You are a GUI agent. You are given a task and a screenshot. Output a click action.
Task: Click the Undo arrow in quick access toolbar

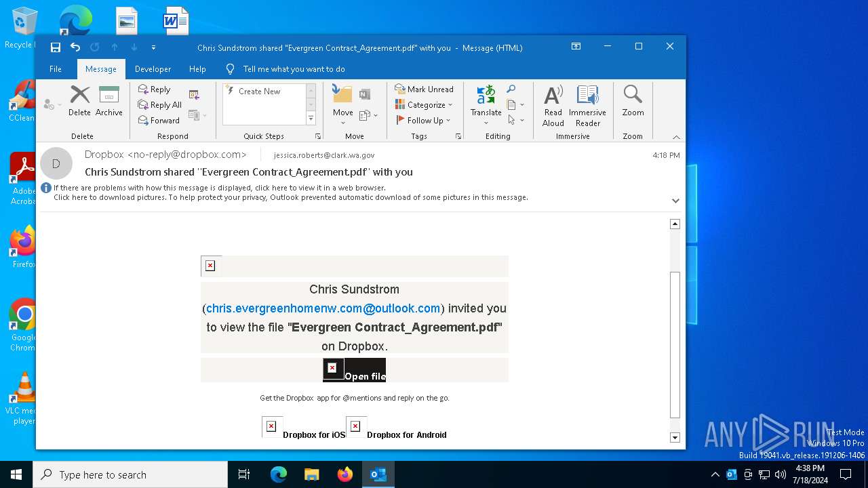pos(75,47)
